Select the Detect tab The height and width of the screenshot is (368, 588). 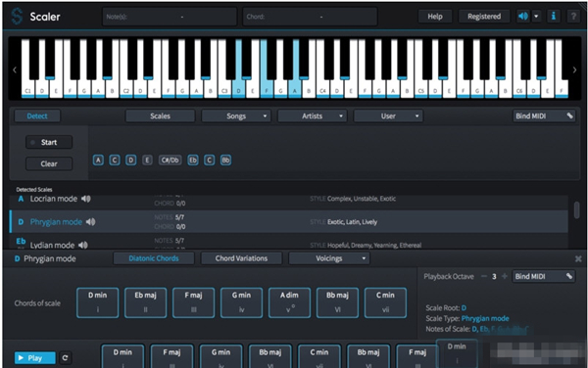coord(37,116)
